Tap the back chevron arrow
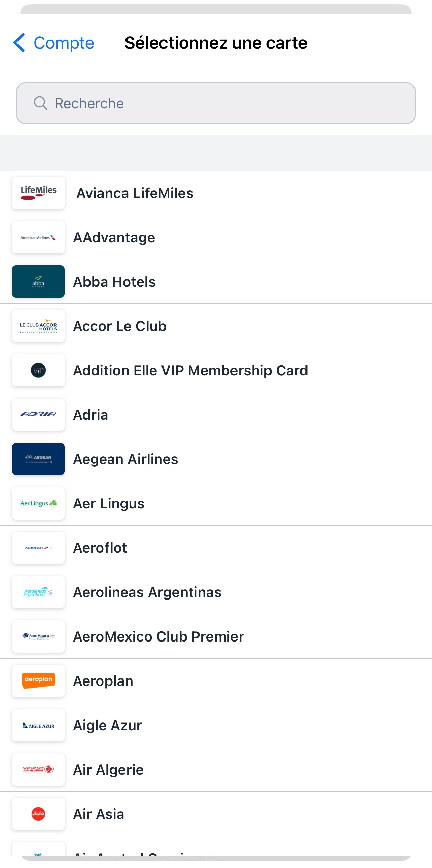 pyautogui.click(x=19, y=43)
